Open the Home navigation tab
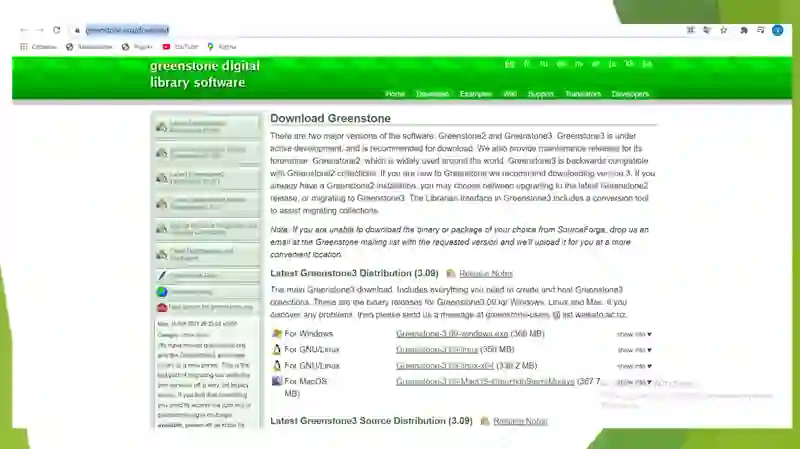Screen dimensions: 800x449 coord(395,94)
